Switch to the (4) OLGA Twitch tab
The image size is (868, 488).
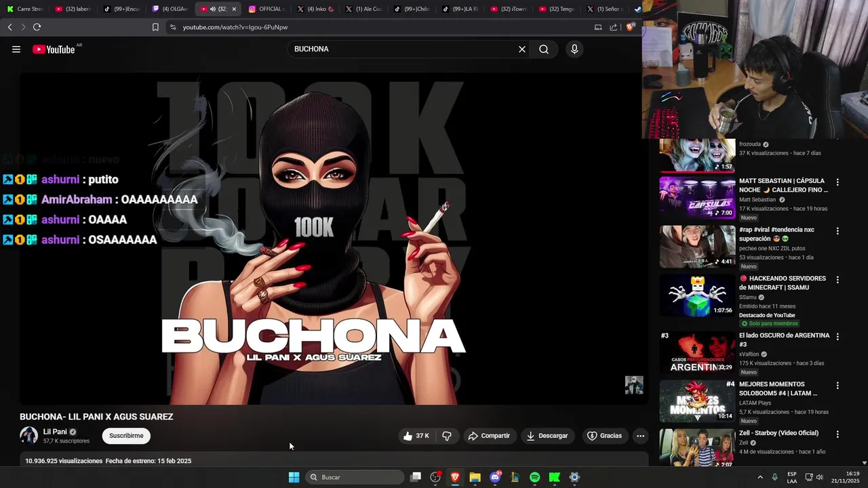pyautogui.click(x=170, y=9)
